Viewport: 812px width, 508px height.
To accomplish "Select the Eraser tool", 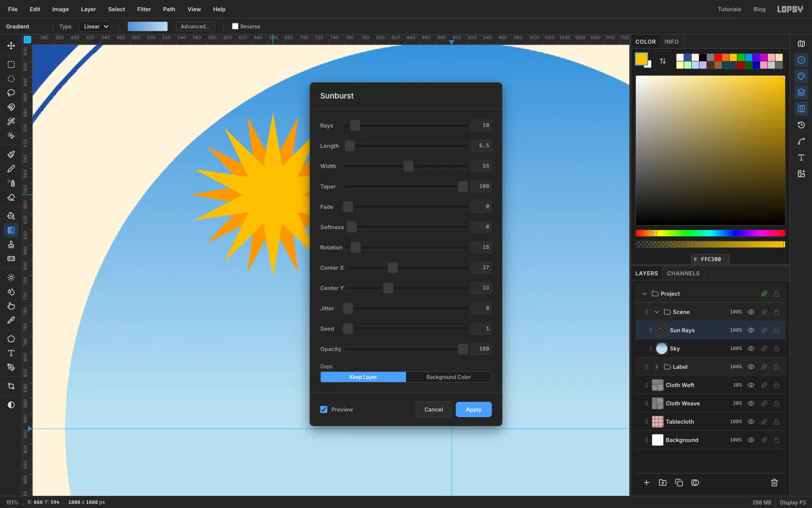I will (11, 197).
